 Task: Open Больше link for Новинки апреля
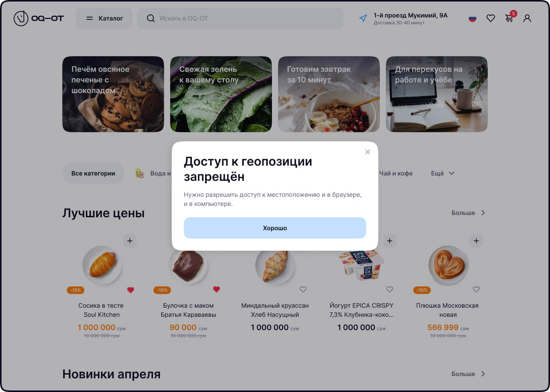(468, 374)
